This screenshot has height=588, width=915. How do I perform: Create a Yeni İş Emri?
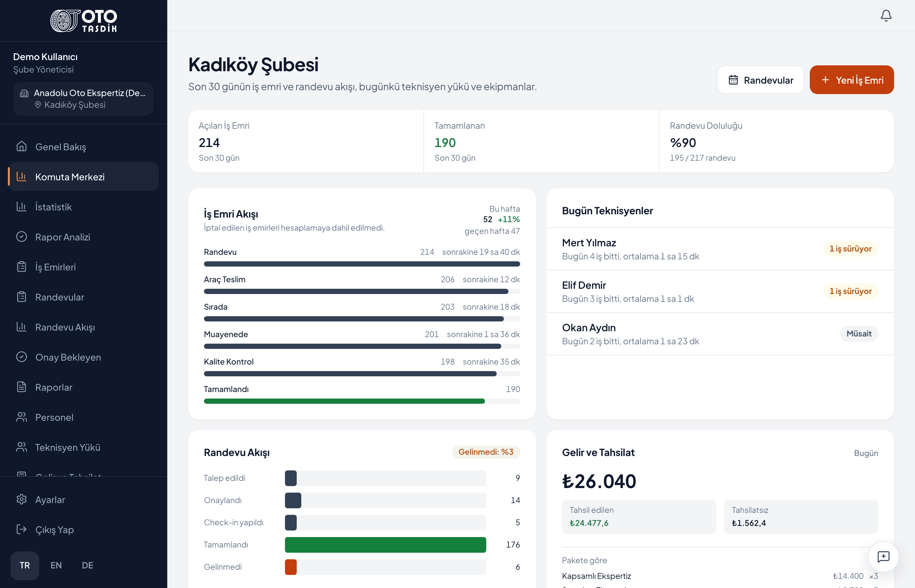852,80
